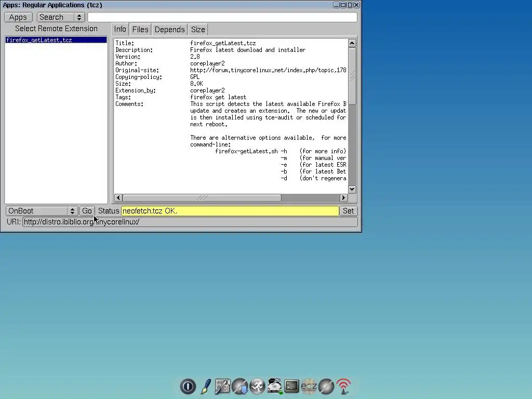Image resolution: width=532 pixels, height=399 pixels.
Task: Click the vertical scrollbar thumb
Action: tap(352, 76)
